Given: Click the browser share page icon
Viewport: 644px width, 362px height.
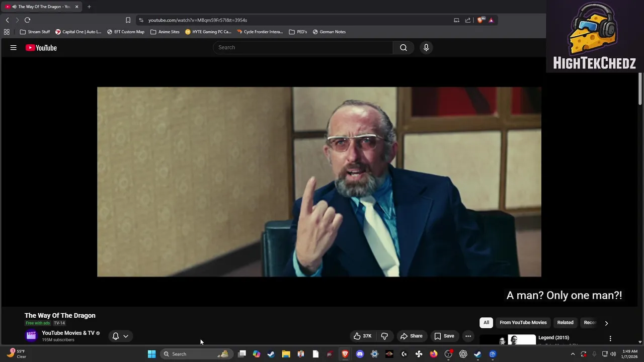Looking at the screenshot, I should [468, 20].
